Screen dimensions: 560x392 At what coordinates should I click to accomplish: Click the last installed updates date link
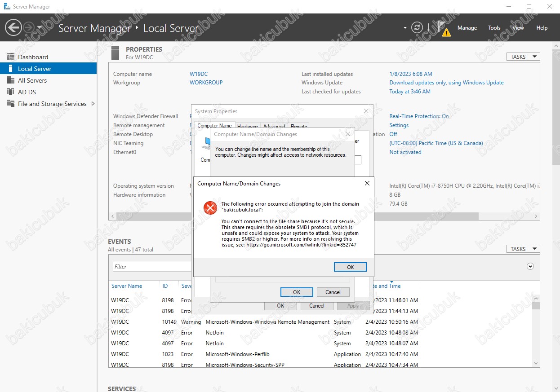411,74
